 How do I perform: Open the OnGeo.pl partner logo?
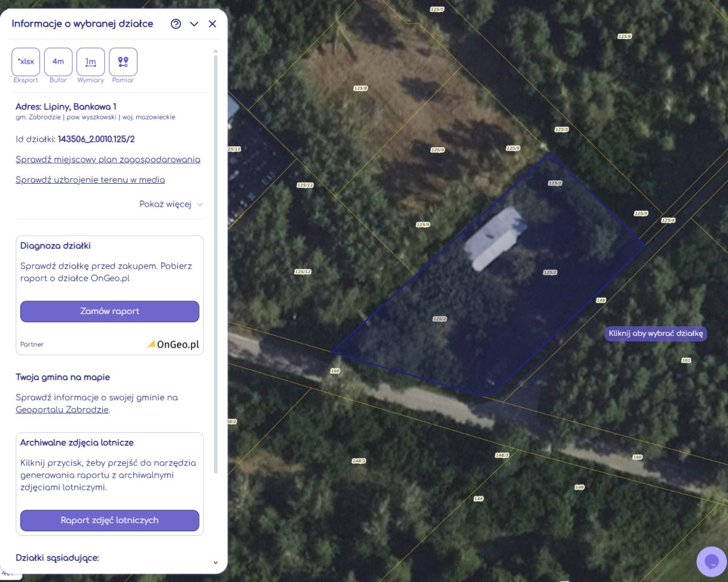coord(173,344)
